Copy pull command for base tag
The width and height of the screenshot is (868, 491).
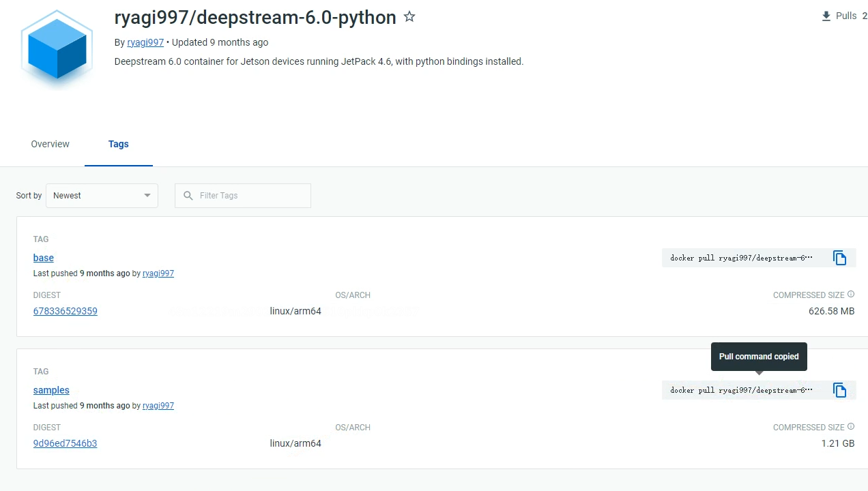pyautogui.click(x=839, y=258)
